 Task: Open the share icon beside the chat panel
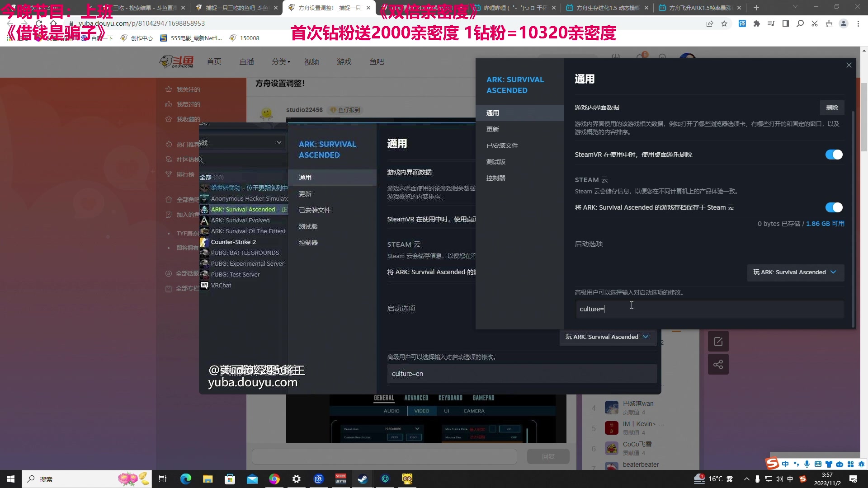pyautogui.click(x=718, y=364)
